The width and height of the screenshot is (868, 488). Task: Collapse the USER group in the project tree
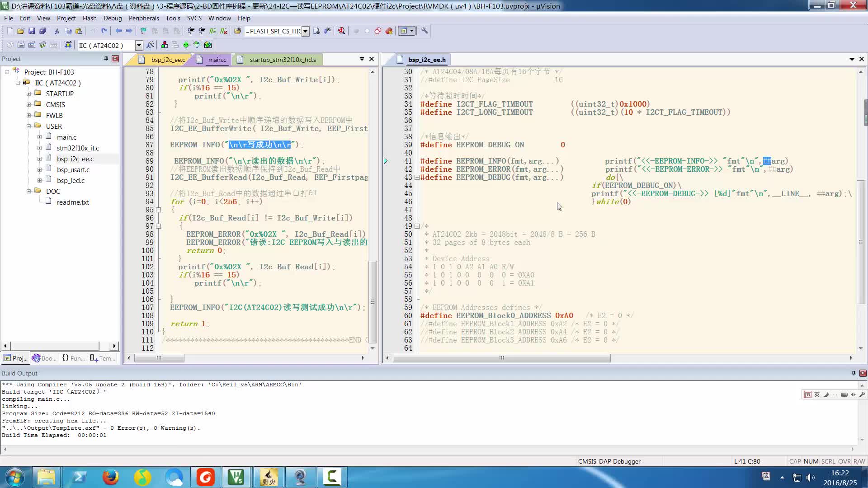(x=28, y=127)
